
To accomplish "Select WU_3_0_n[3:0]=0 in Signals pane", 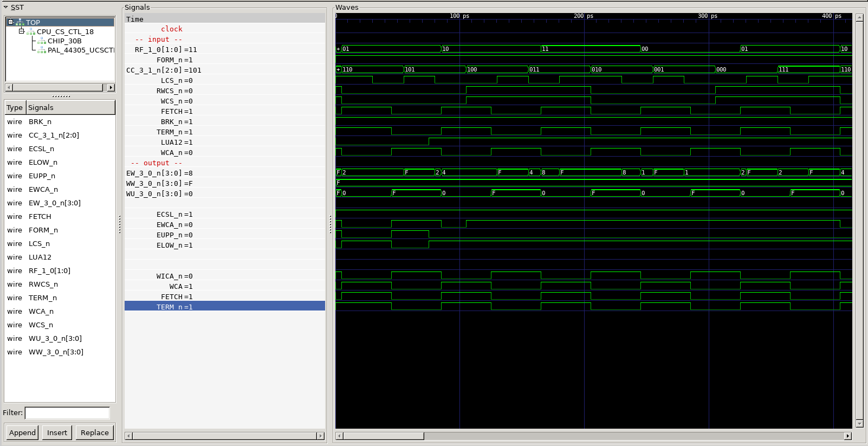I will coord(225,194).
